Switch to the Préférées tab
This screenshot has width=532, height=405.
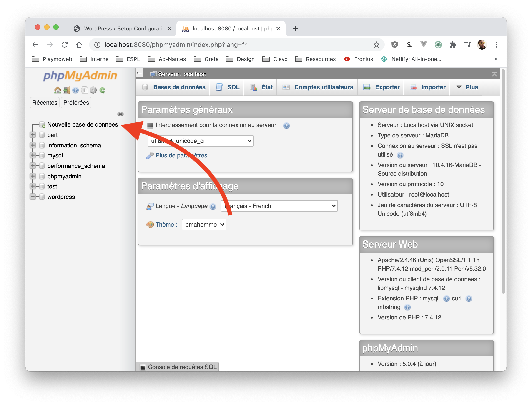(76, 102)
